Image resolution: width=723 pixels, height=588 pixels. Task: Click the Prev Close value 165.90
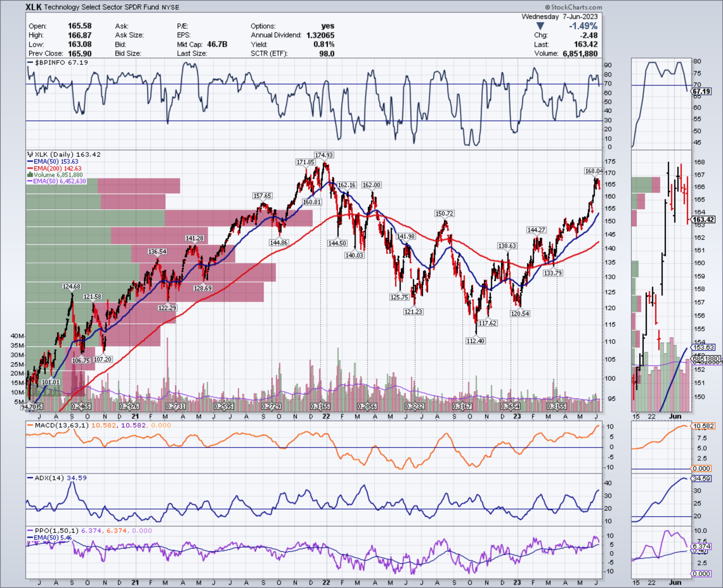pos(80,54)
